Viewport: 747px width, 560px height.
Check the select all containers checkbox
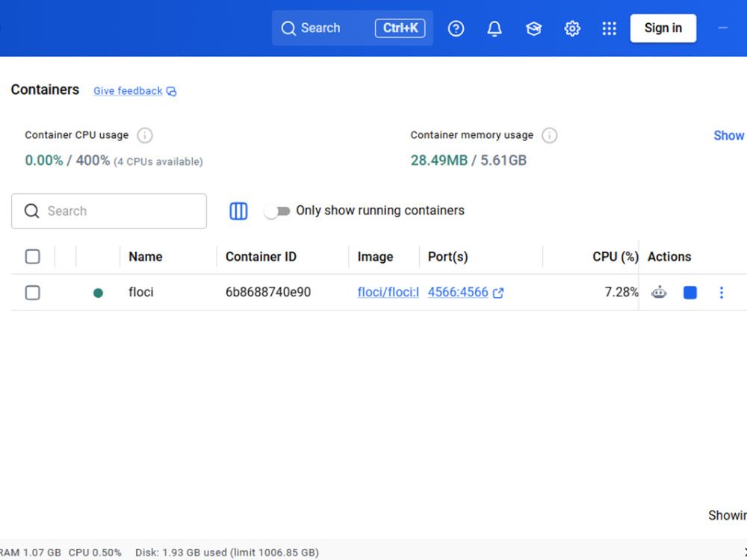pyautogui.click(x=32, y=257)
